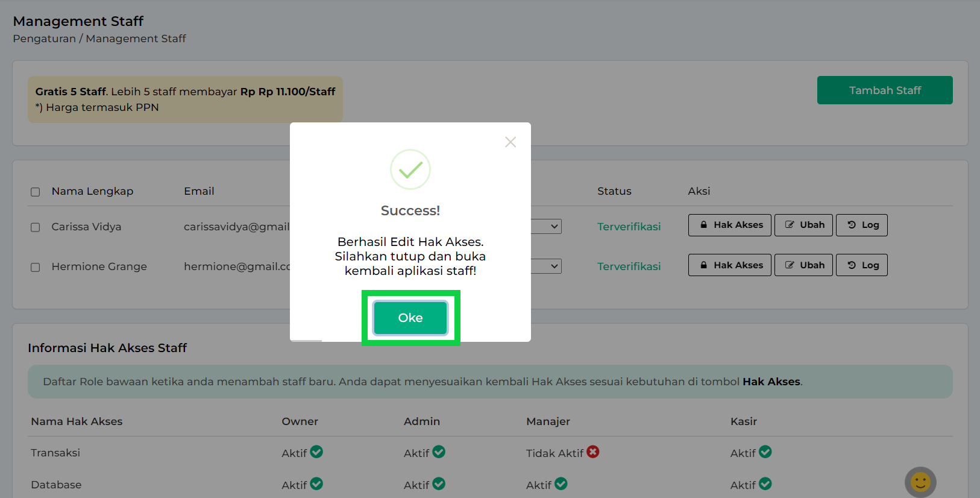
Task: Click the Email column header
Action: (199, 191)
